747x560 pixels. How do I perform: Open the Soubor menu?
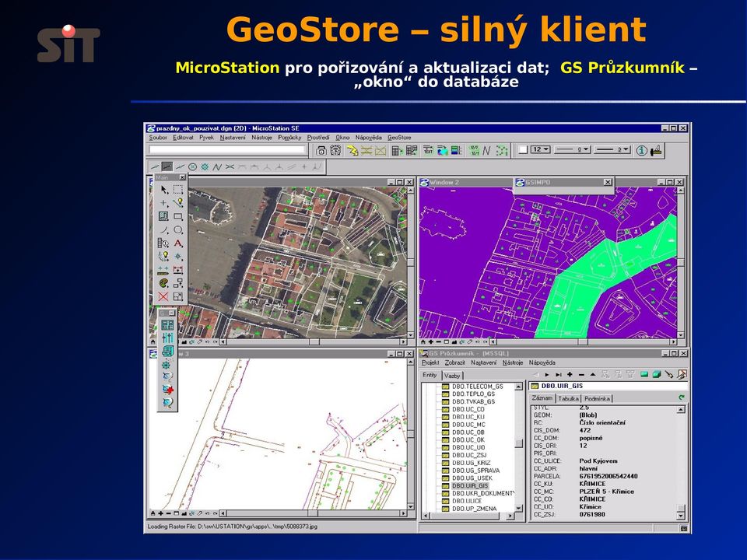pyautogui.click(x=158, y=138)
